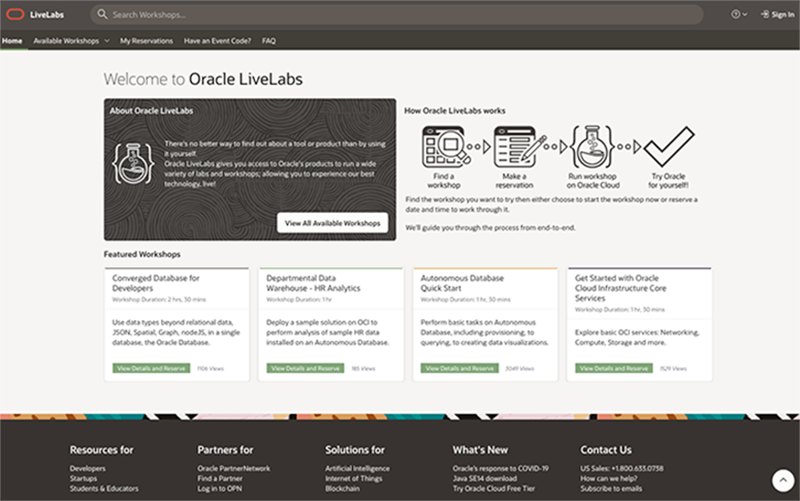Click the Oracle logo icon
Viewport: 800px width, 501px height.
point(15,14)
